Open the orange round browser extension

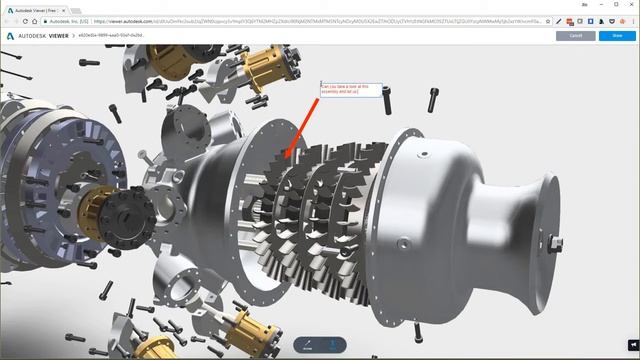622,21
